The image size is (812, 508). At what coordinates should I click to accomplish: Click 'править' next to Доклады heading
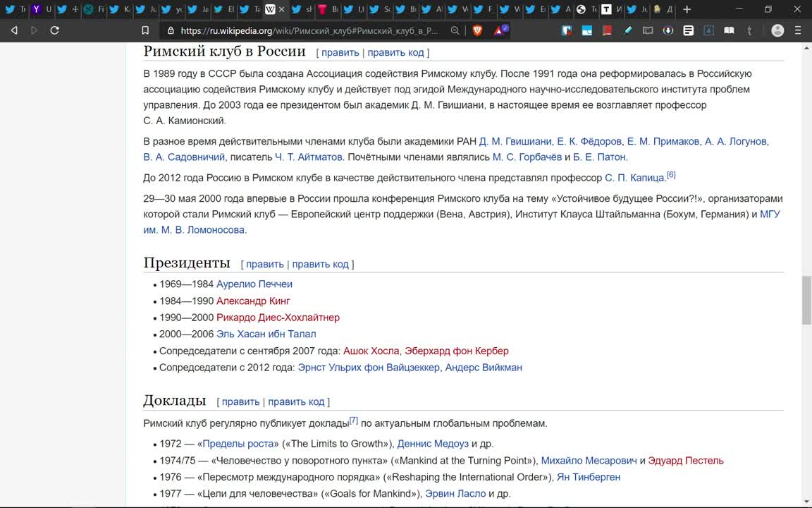tap(241, 401)
